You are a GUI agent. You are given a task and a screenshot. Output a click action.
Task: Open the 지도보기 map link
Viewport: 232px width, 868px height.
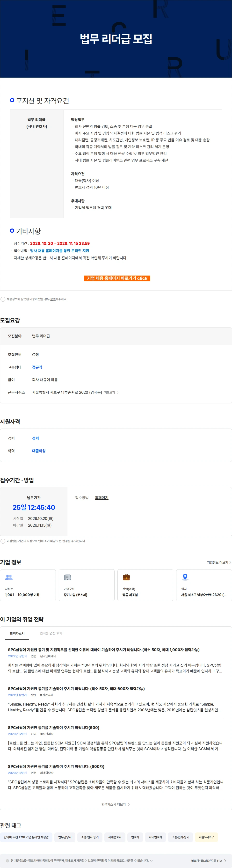pos(109,392)
